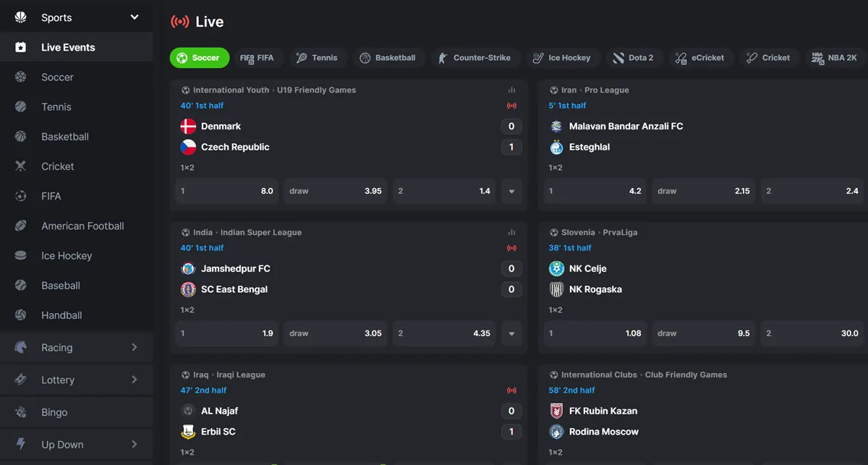Open statistics icon for Denmark match
The width and height of the screenshot is (868, 465).
click(x=511, y=90)
